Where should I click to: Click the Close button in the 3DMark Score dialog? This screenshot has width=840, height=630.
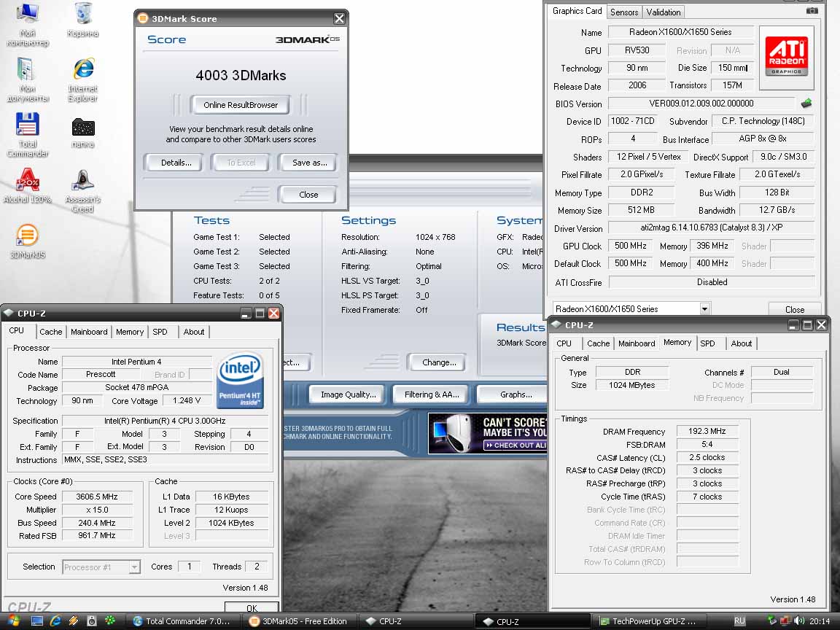[x=308, y=195]
